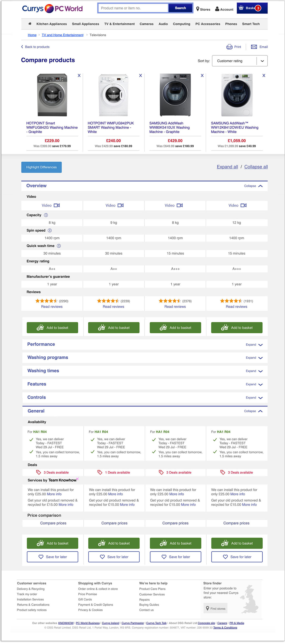Remove HOTPOINT WMFUG942PUK White with X
Screen dimensions: 285x644
(x=140, y=75)
